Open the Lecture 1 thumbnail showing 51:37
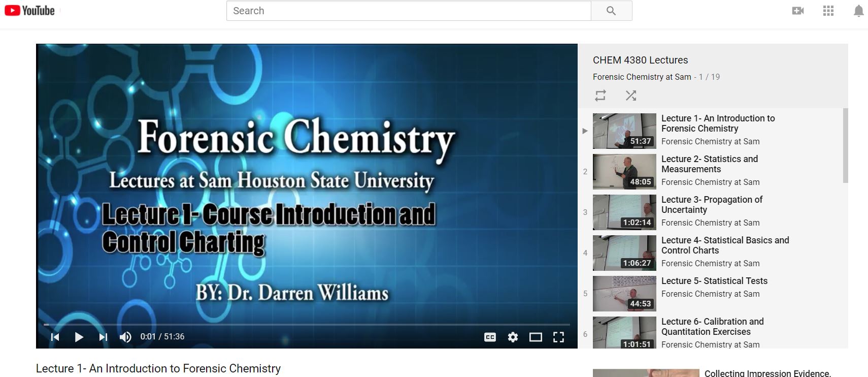 [x=624, y=131]
